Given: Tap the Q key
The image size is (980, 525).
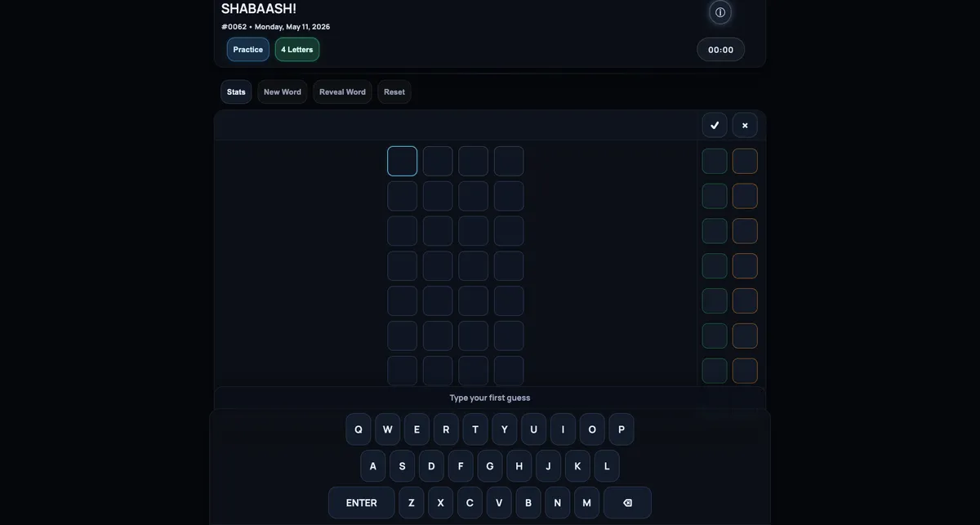Looking at the screenshot, I should [359, 429].
